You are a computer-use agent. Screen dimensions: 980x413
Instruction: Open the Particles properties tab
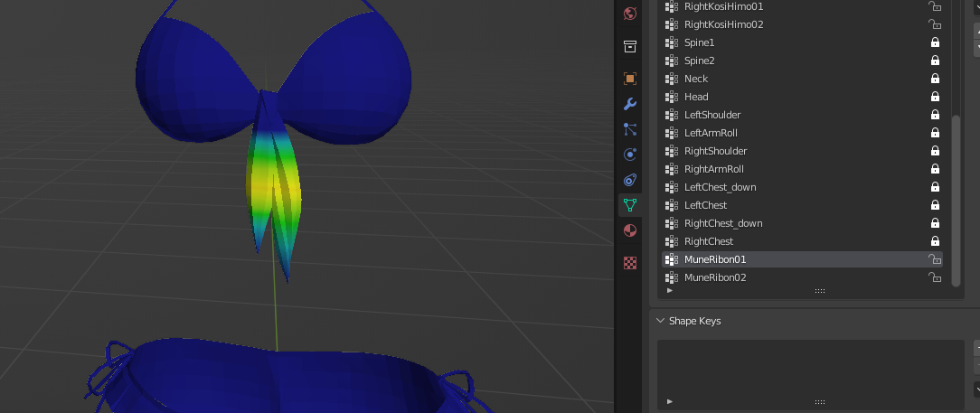pos(630,129)
